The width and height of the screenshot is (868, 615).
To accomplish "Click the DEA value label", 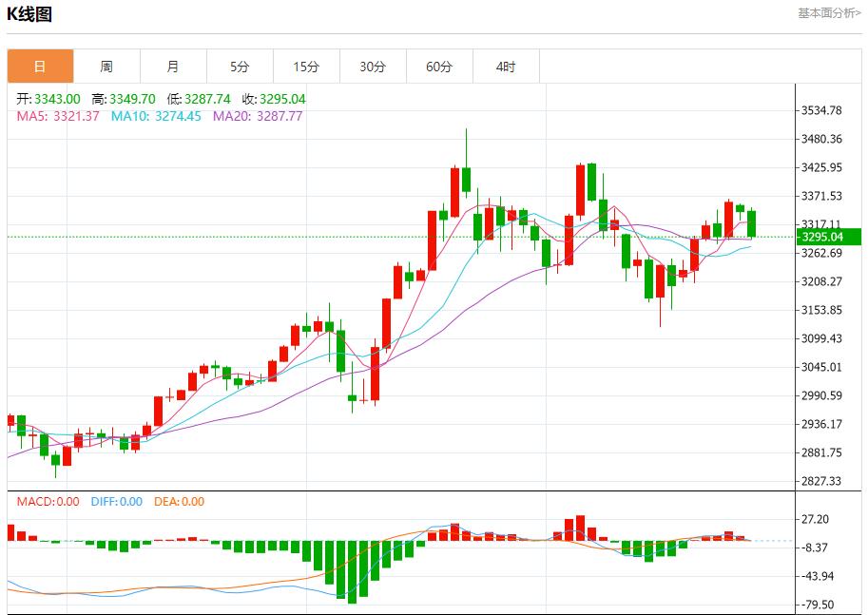I will (179, 502).
